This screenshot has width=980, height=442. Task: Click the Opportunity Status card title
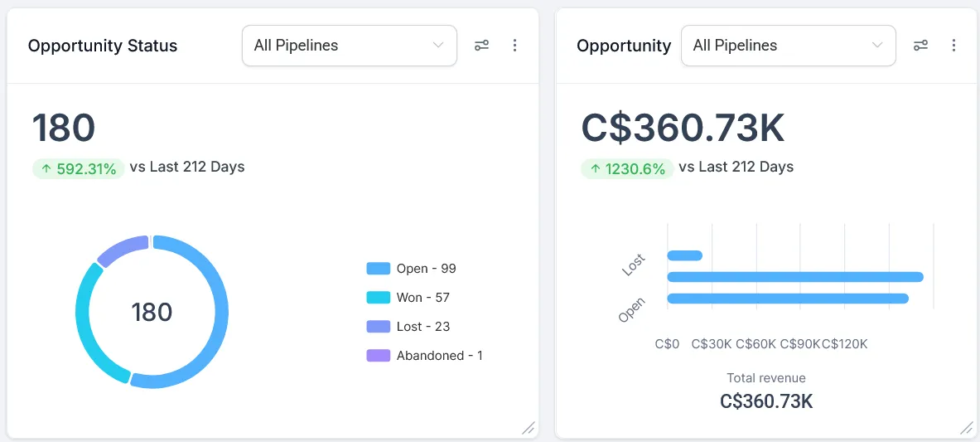click(103, 46)
